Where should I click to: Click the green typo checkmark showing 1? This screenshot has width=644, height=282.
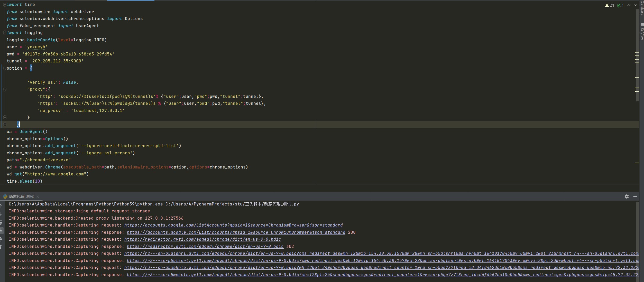[620, 5]
